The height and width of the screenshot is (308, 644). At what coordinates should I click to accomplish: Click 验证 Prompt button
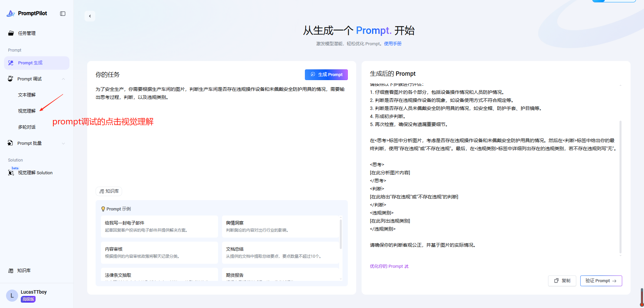coord(601,281)
